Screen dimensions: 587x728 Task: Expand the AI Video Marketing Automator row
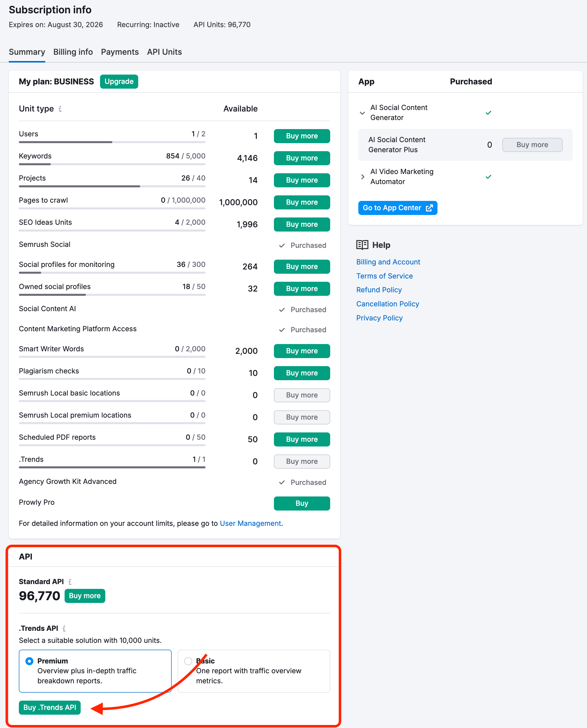pyautogui.click(x=363, y=177)
